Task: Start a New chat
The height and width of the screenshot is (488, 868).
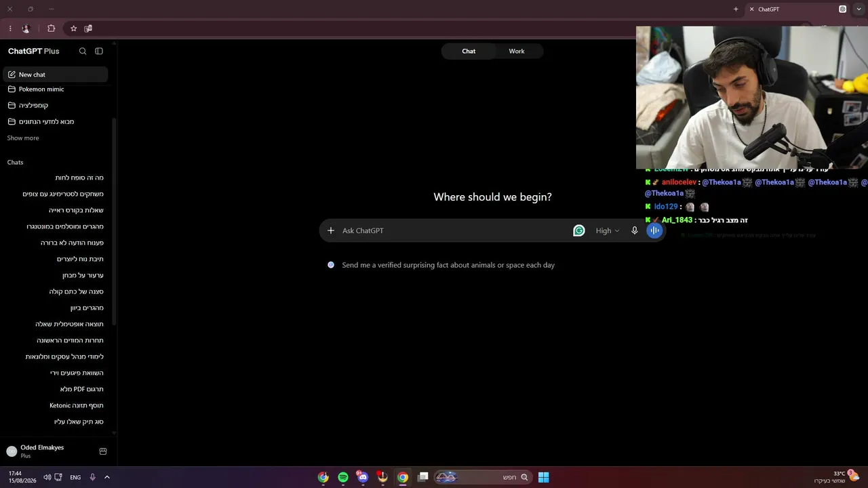Action: coord(56,75)
